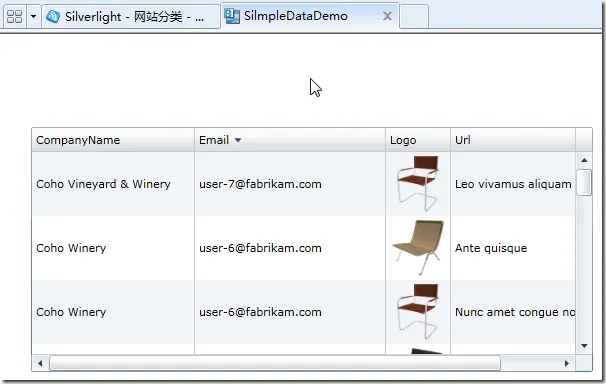Click the horizontal scrollbar thumb
Viewport: 606px width, 384px height.
pos(275,363)
